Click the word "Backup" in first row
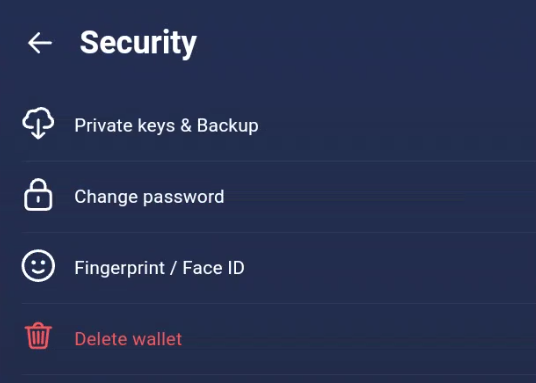The image size is (536, 383). (228, 126)
